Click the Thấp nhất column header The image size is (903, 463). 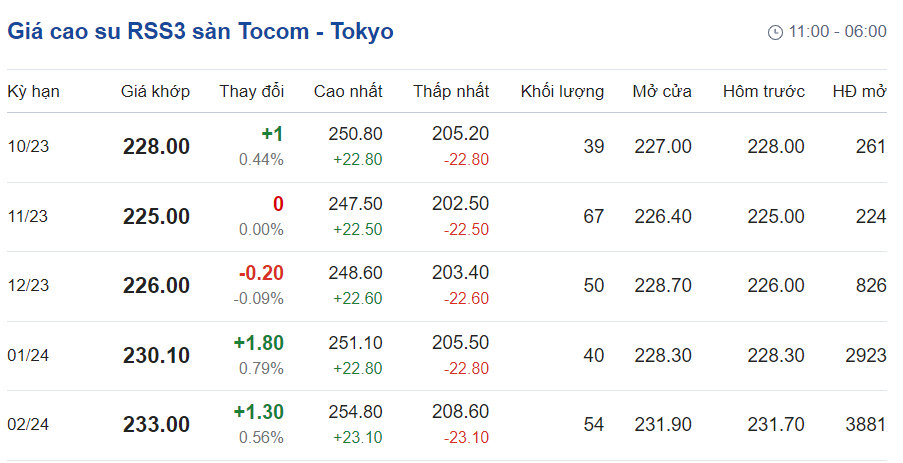point(451,92)
